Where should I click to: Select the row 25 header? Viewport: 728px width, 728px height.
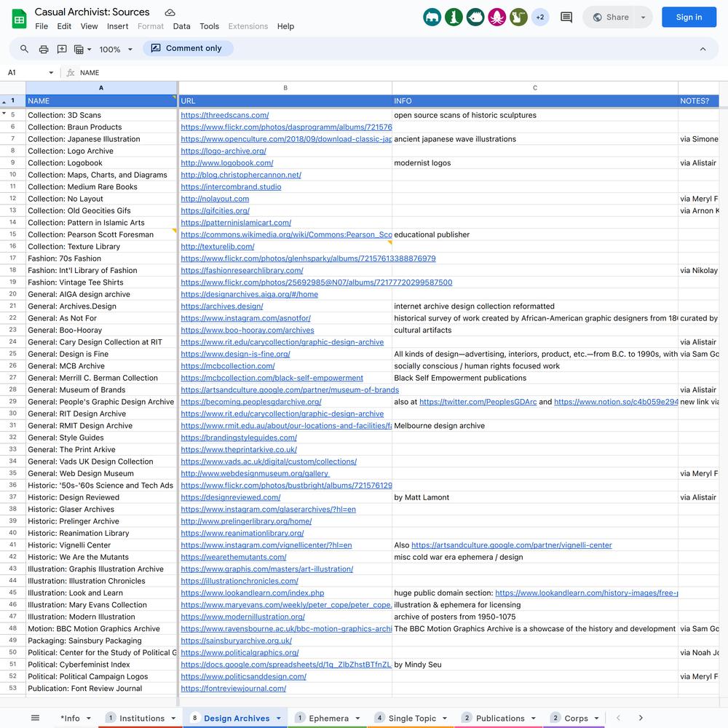point(12,354)
